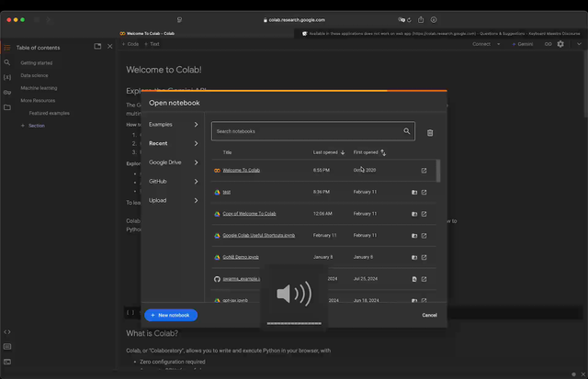Sort notebooks by Last opened arrow
The image size is (588, 379).
click(343, 152)
